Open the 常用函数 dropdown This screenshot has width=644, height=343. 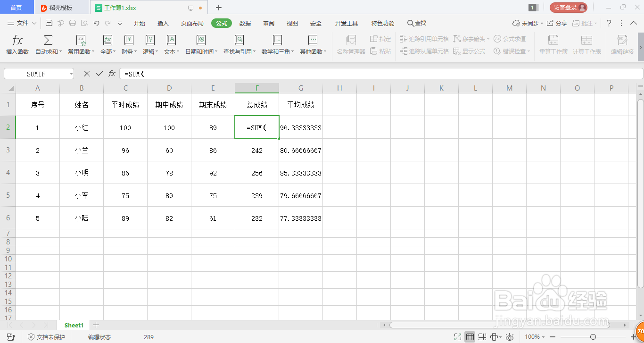coord(80,45)
